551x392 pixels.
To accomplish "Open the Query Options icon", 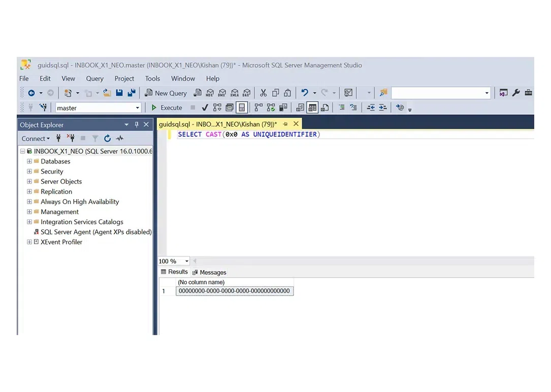I will pos(230,108).
